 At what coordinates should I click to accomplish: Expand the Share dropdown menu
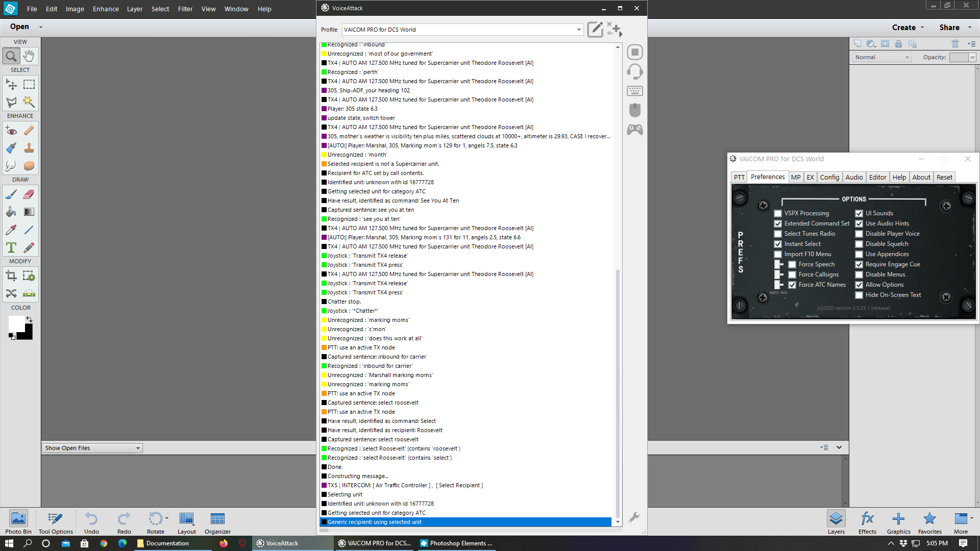pyautogui.click(x=969, y=28)
